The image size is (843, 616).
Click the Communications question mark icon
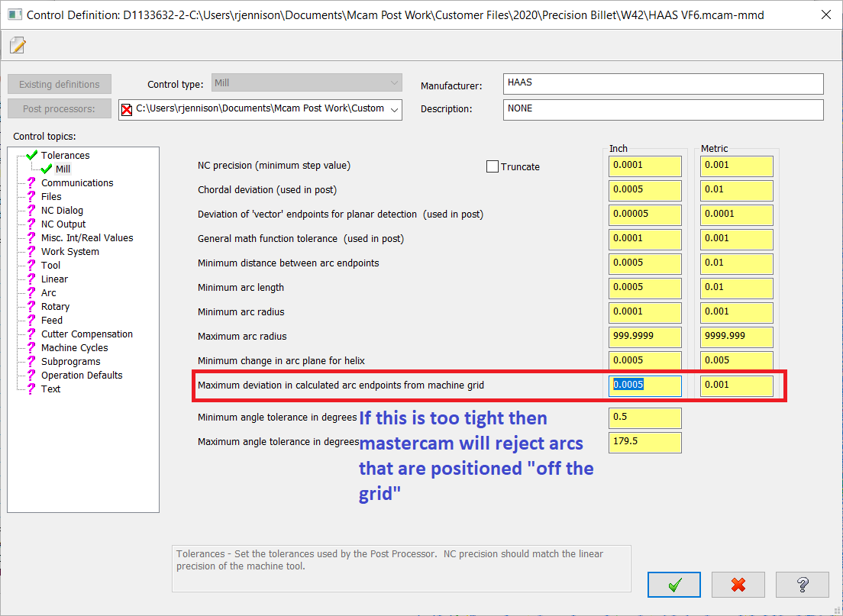(x=31, y=183)
